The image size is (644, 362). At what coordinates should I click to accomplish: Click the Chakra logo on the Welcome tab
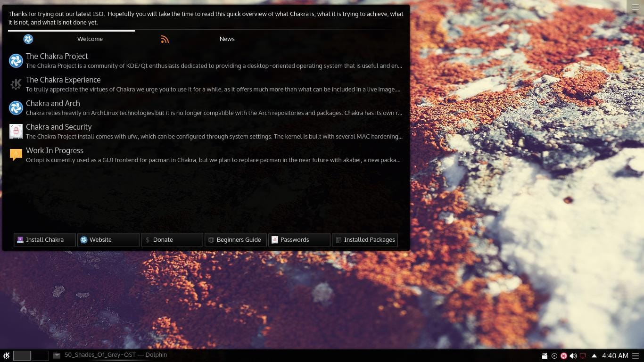coord(28,39)
